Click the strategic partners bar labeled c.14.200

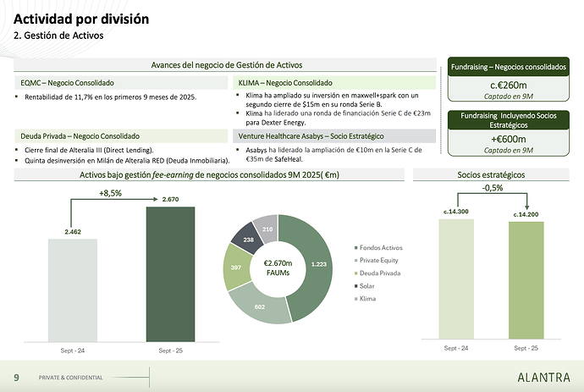pos(526,280)
